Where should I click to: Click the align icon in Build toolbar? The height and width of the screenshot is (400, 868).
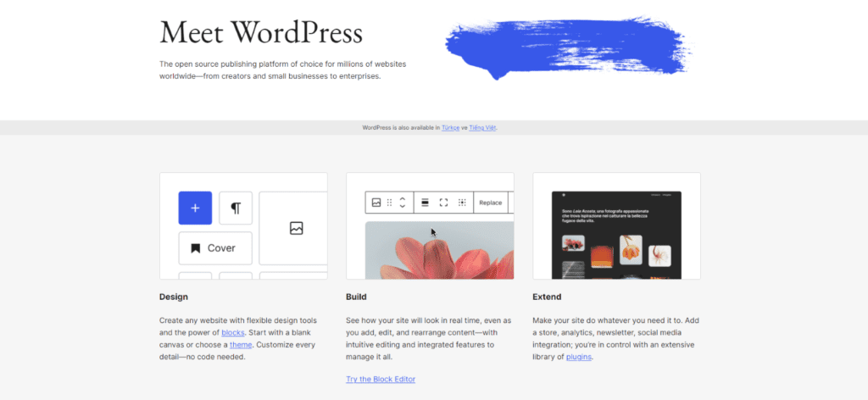click(x=426, y=203)
